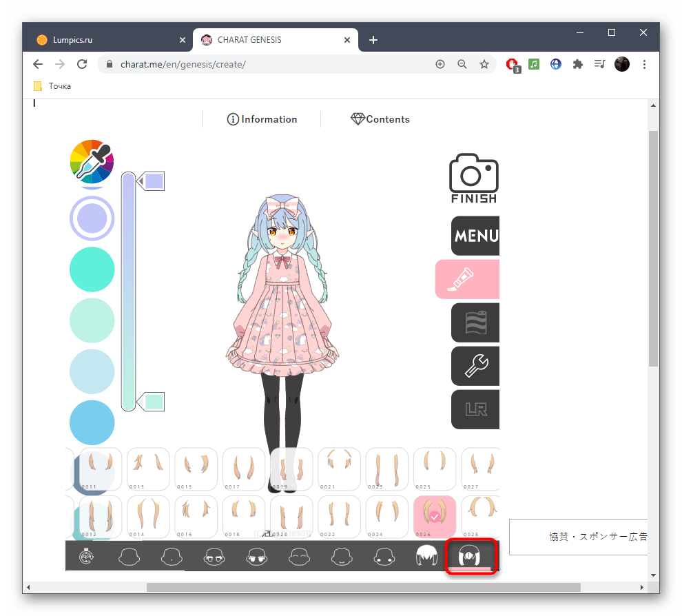Open the Information link
The width and height of the screenshot is (682, 616).
click(262, 119)
